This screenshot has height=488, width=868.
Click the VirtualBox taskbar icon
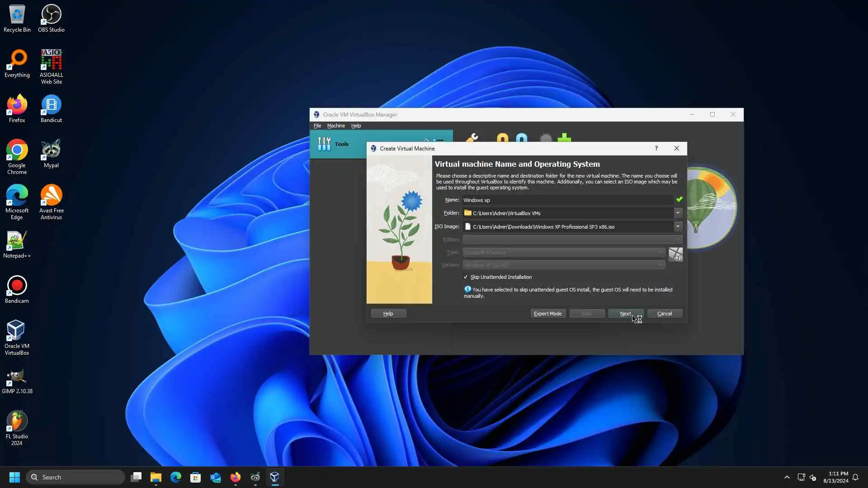(274, 477)
